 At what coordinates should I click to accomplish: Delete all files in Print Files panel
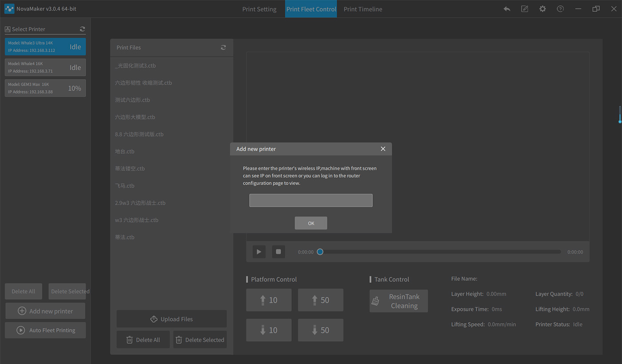click(143, 340)
